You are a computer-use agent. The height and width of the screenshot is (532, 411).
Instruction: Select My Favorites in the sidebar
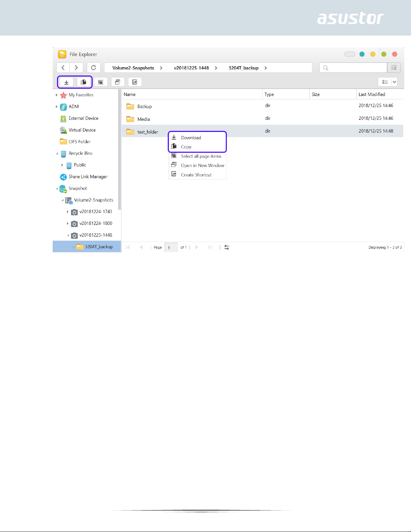[x=81, y=95]
